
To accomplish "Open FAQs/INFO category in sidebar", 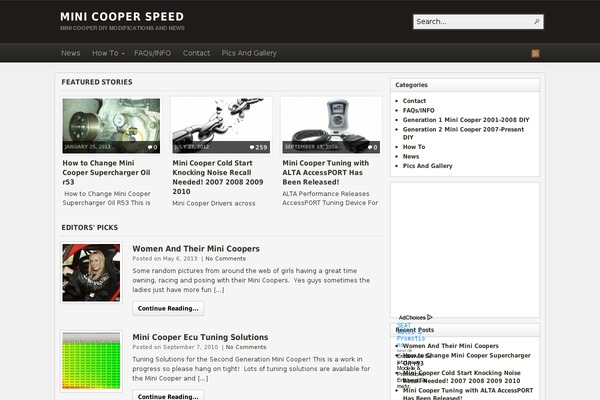I will (419, 111).
